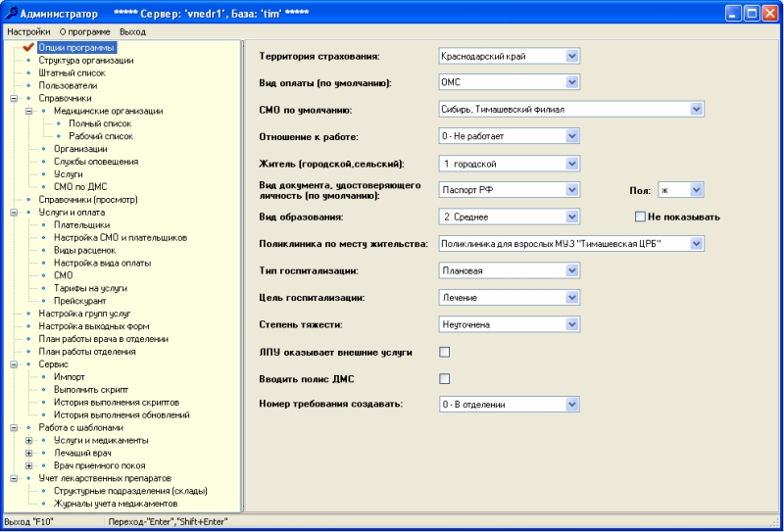
Task: Collapse the Справочники tree node
Action: (x=14, y=99)
